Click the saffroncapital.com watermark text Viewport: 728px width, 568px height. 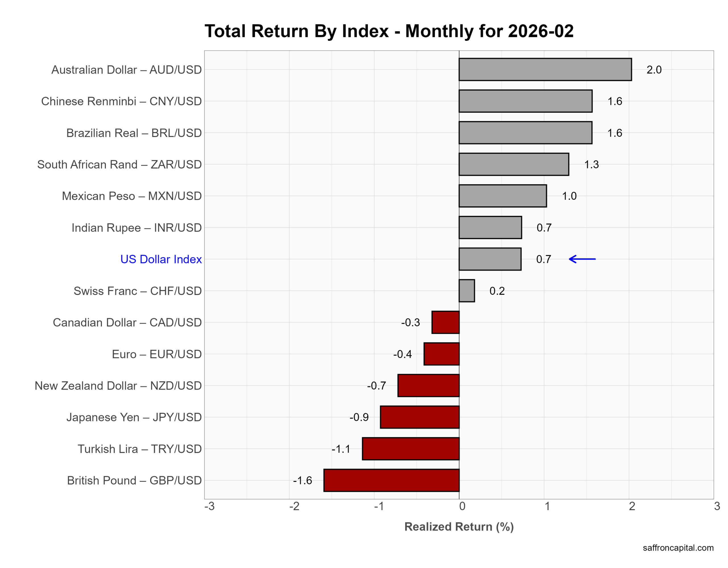pyautogui.click(x=678, y=548)
